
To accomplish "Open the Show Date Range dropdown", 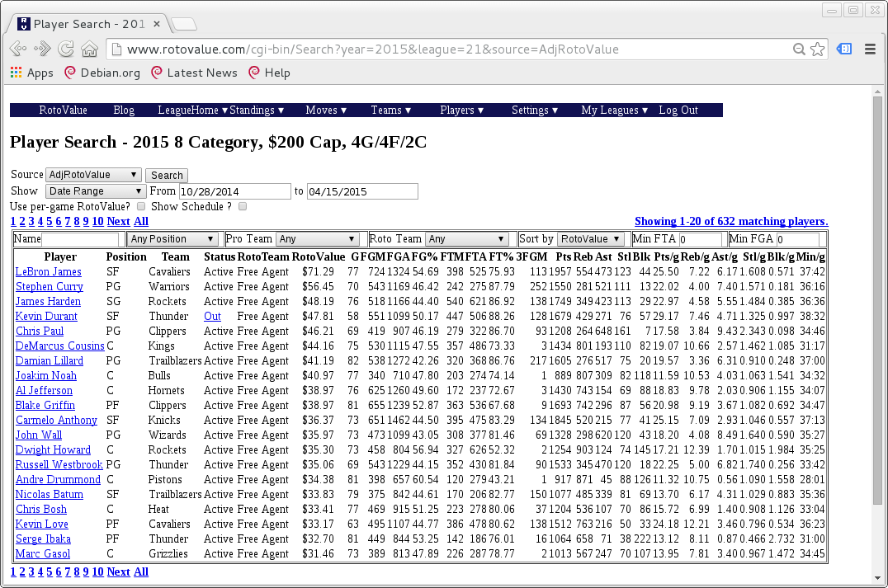I will [96, 191].
